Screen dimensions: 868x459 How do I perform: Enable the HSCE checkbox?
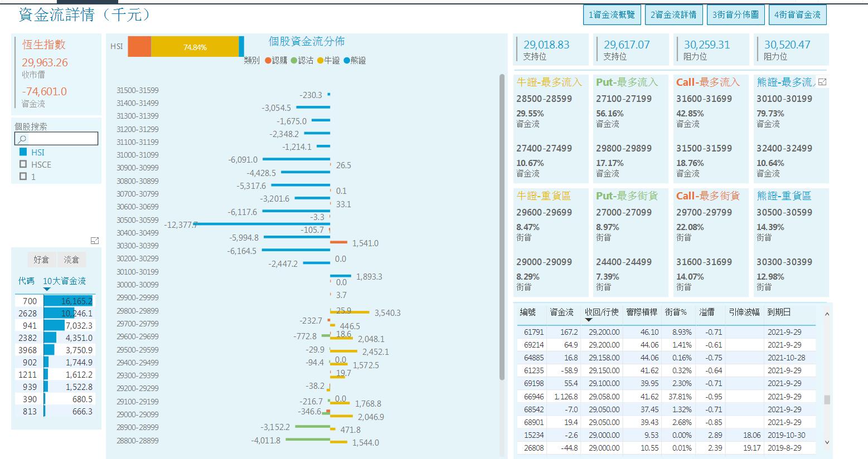22,164
